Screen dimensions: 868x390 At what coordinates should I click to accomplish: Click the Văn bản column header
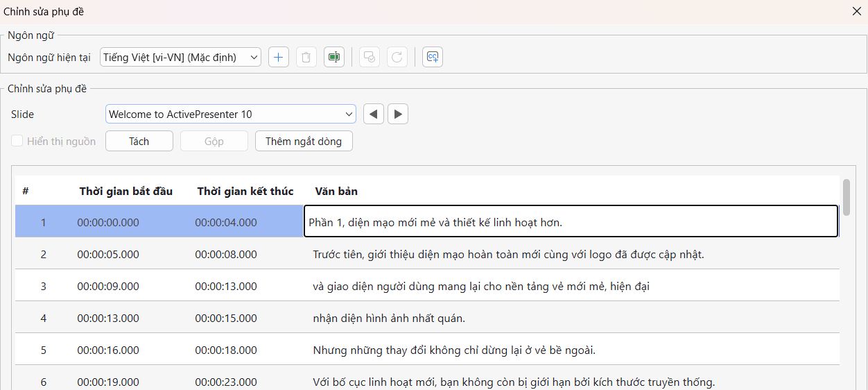pyautogui.click(x=336, y=191)
